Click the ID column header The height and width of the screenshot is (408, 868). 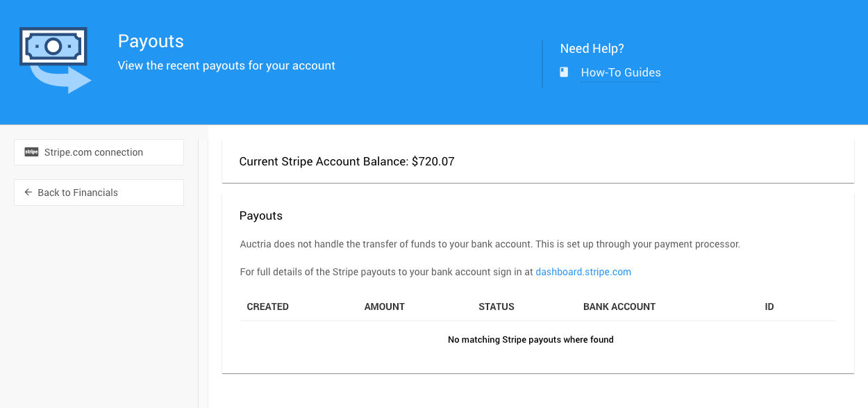[x=769, y=307]
